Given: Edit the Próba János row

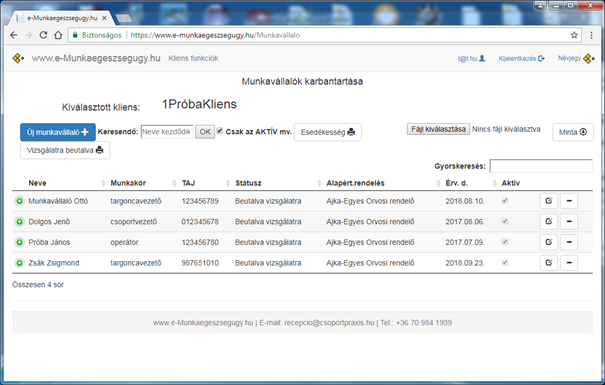Looking at the screenshot, I should point(549,242).
